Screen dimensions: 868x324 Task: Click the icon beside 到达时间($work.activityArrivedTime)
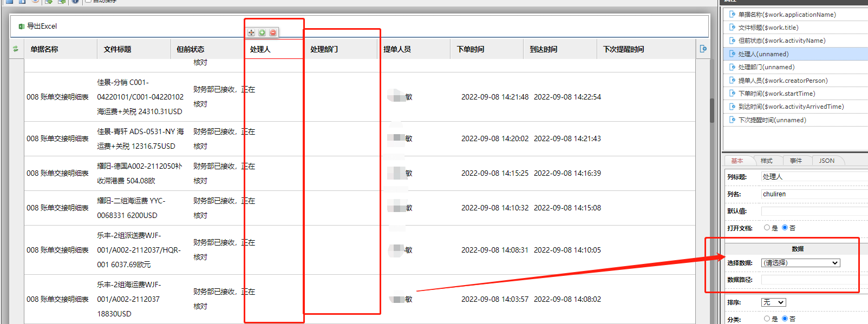pos(732,107)
